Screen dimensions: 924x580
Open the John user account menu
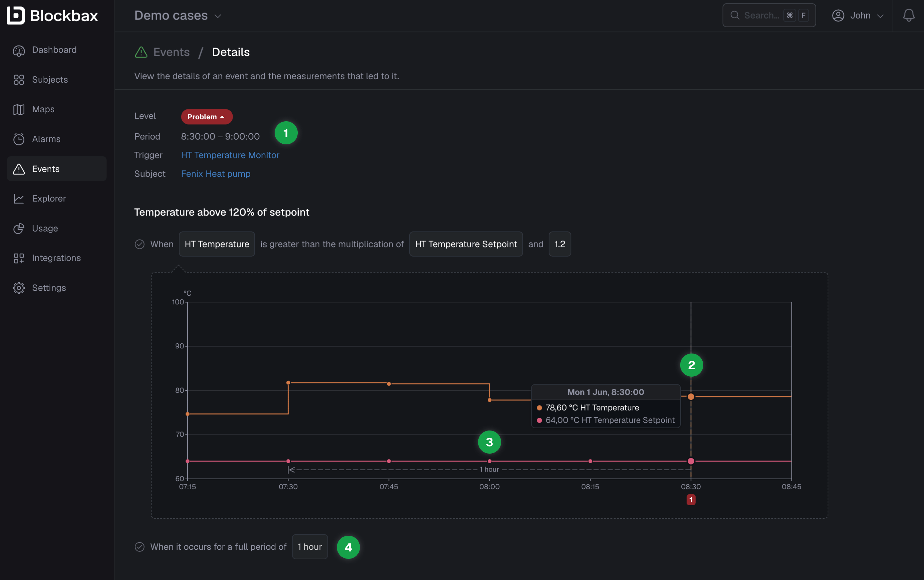(858, 15)
